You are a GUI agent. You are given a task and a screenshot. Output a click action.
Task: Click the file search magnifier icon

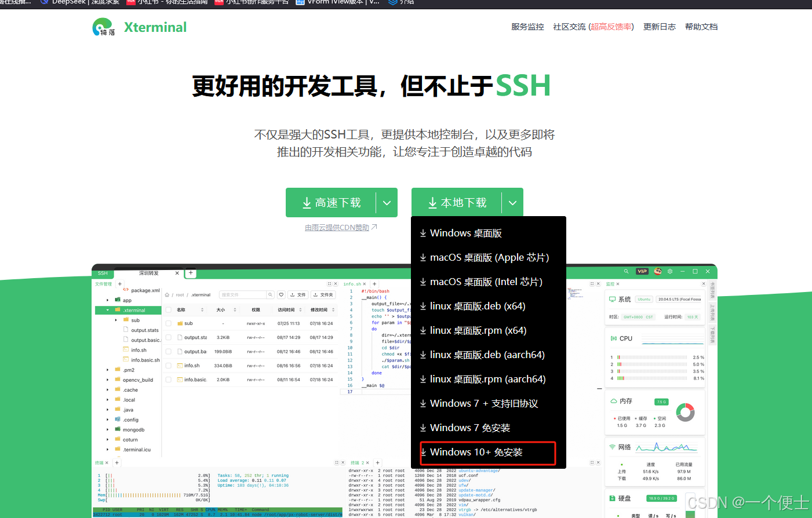point(270,295)
